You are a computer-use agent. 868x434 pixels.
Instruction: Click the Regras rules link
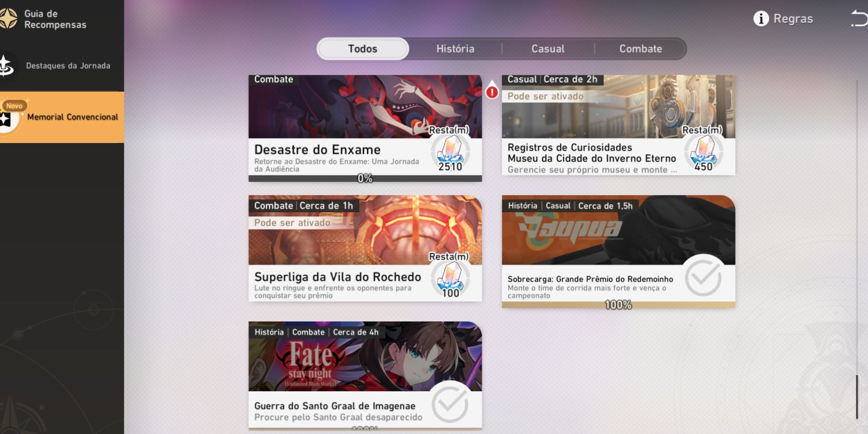(x=793, y=19)
